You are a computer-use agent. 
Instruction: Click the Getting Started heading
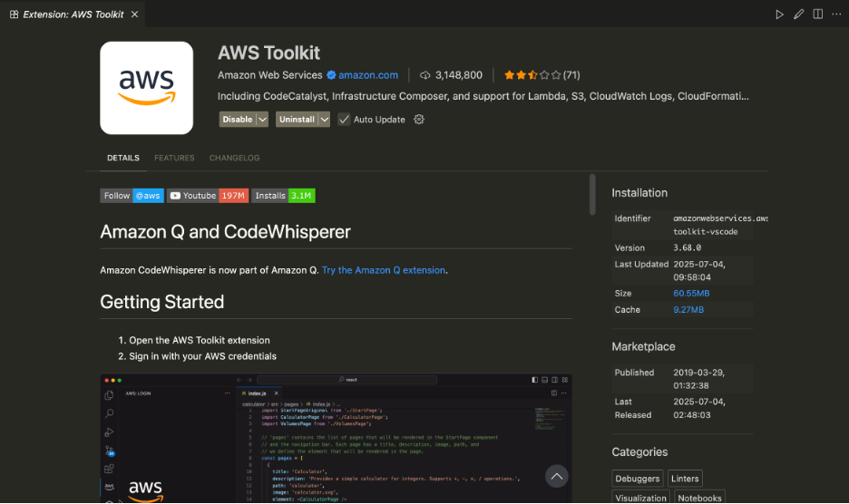click(161, 302)
